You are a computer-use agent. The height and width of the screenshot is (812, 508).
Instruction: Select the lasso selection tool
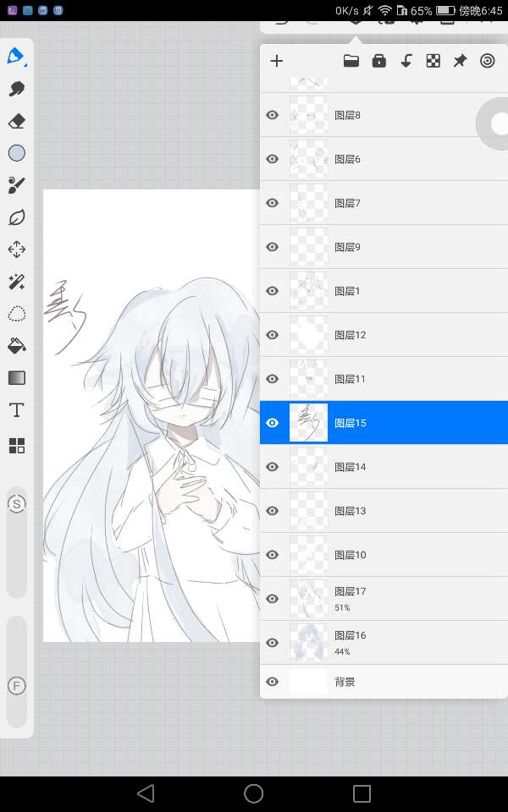(x=16, y=314)
